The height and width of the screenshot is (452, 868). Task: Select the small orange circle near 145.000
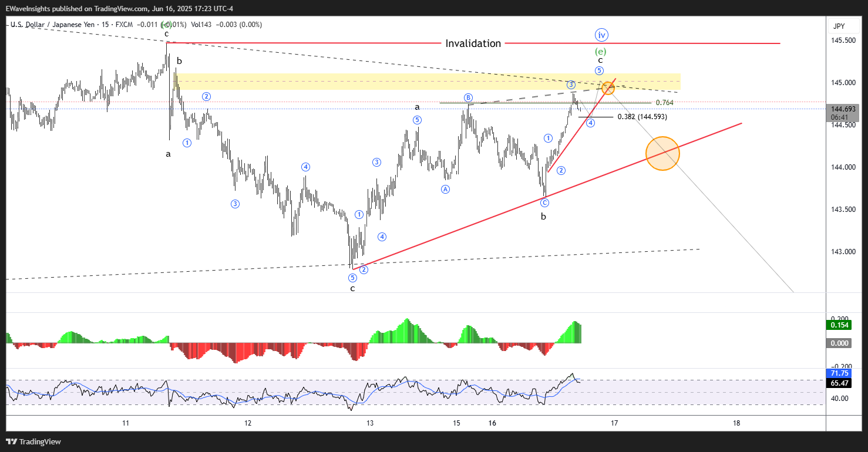tap(608, 88)
